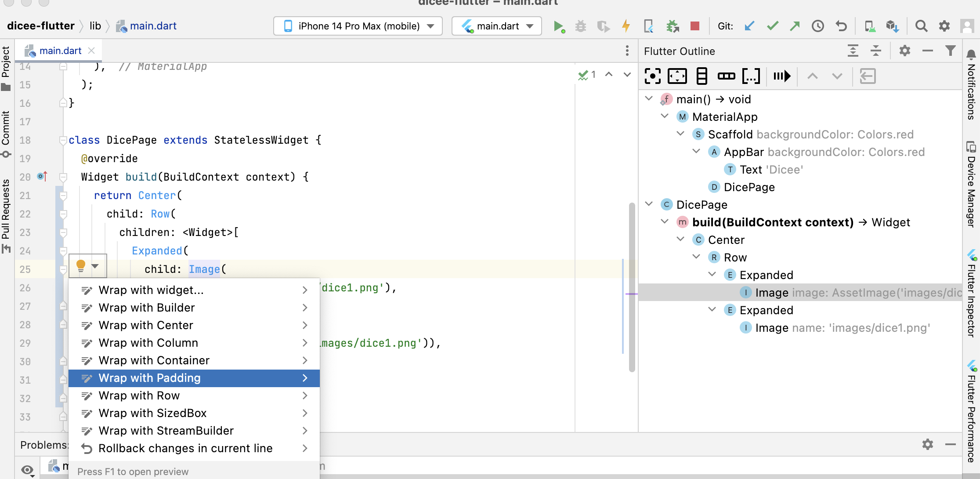The image size is (980, 479).
Task: Toggle the Flutter Outline filter icon
Action: click(x=950, y=51)
